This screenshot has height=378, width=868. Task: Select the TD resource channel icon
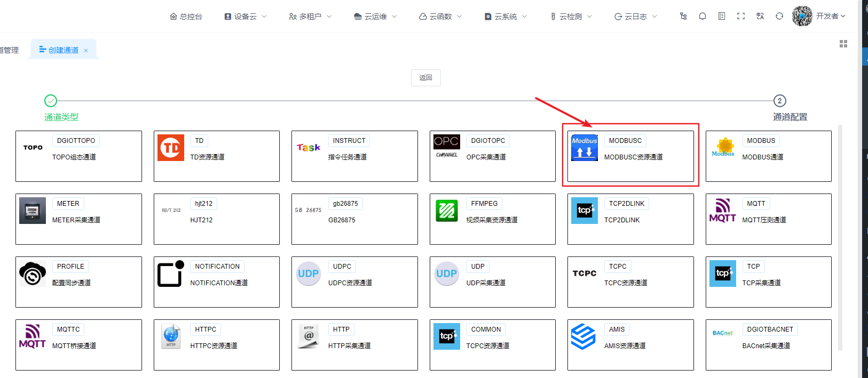coord(171,148)
